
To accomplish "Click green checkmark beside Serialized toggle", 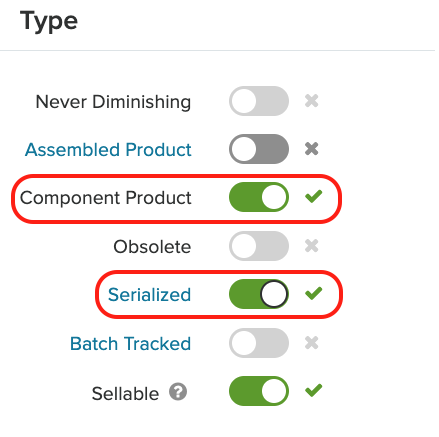I will click(313, 293).
